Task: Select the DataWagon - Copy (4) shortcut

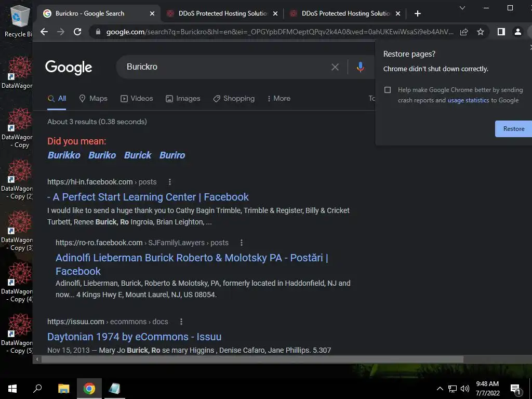Action: coord(18,283)
